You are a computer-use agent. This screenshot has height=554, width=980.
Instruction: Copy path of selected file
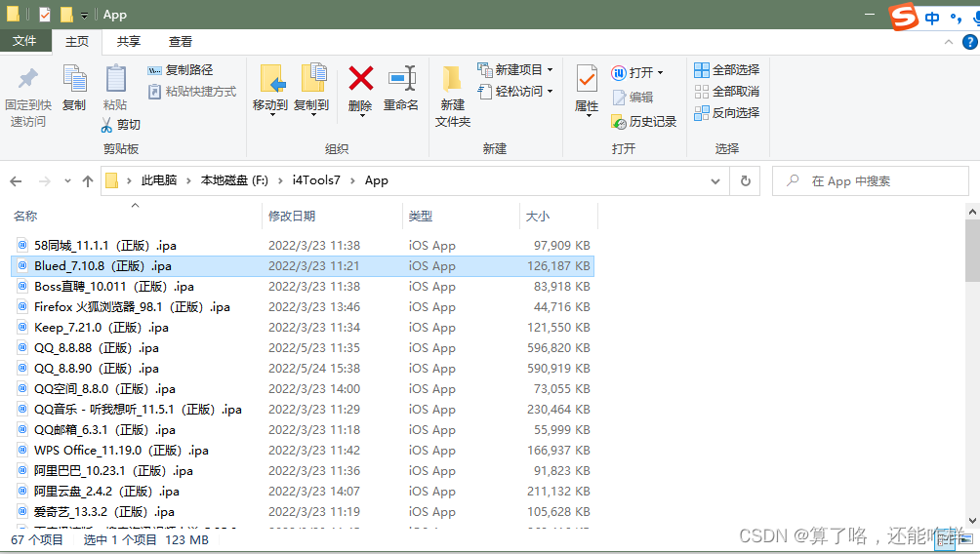181,70
